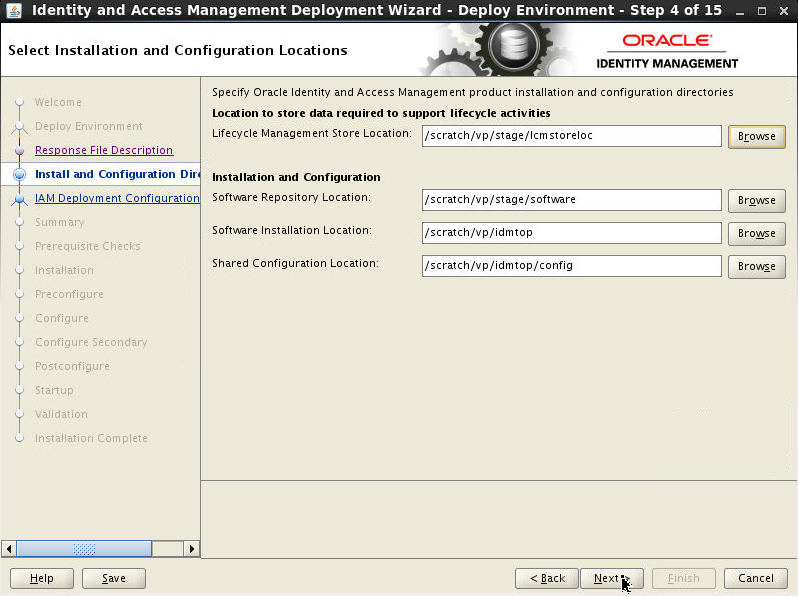Viewport: 798px width, 596px height.
Task: Click the Welcome step bullet icon
Action: click(19, 102)
